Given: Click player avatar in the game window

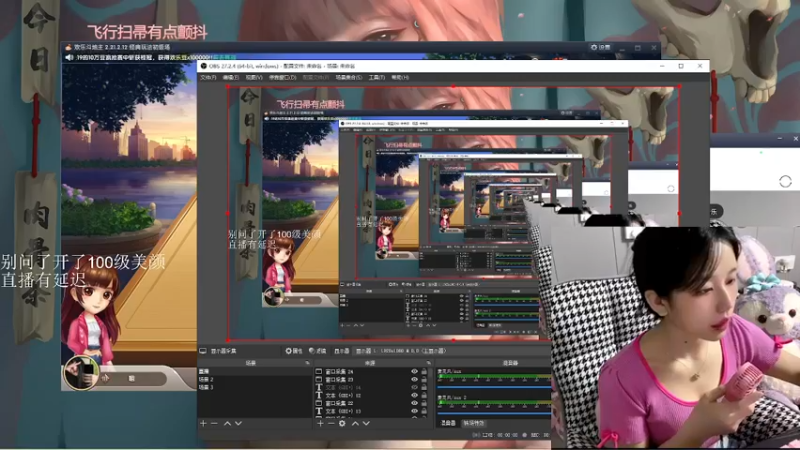Looking at the screenshot, I should coord(81,373).
